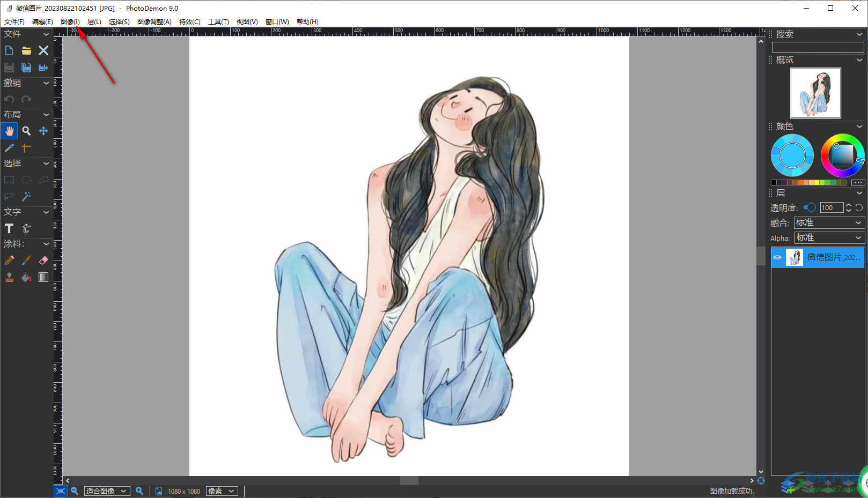Select the basic Text tool
Screen dimensions: 868x498
[x=9, y=228]
